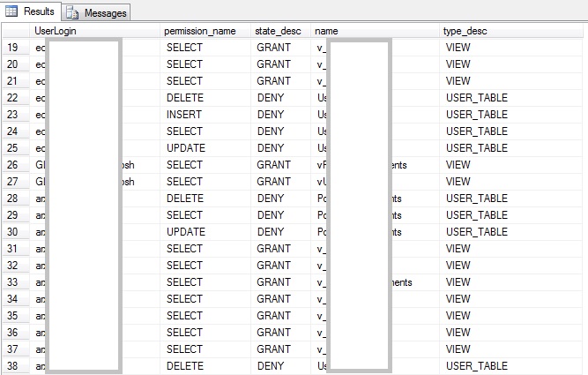Click USER_TABLE type in row 38
This screenshot has height=375, width=588.
[x=477, y=365]
